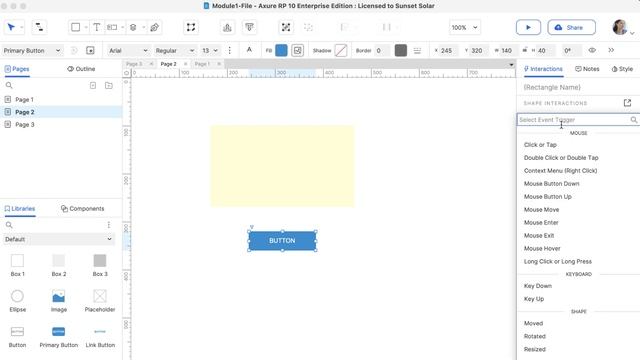Viewport: 640px width, 360px height.
Task: Choose Key Down event trigger
Action: (538, 286)
